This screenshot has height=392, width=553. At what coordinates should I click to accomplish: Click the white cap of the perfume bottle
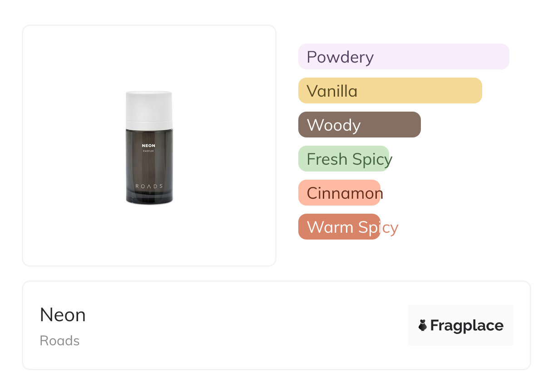coord(149,109)
